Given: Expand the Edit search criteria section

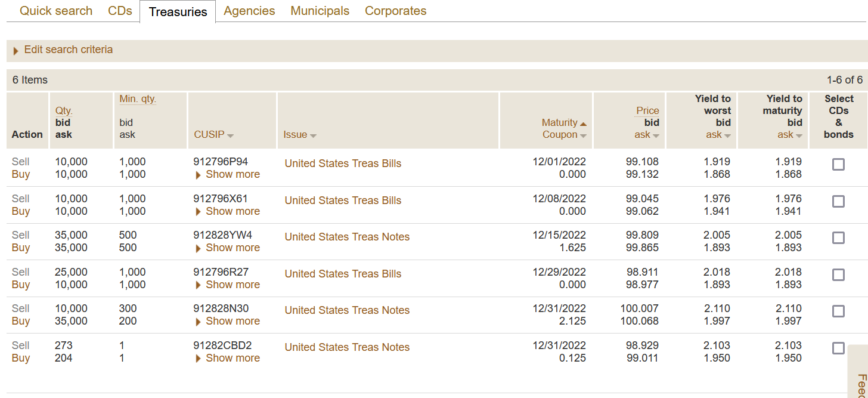Looking at the screenshot, I should [x=68, y=50].
